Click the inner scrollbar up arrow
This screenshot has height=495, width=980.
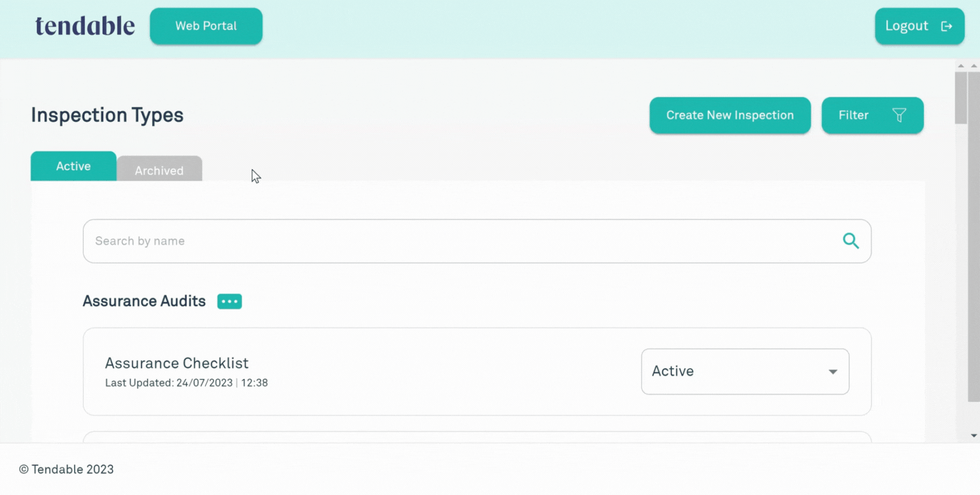tap(961, 65)
